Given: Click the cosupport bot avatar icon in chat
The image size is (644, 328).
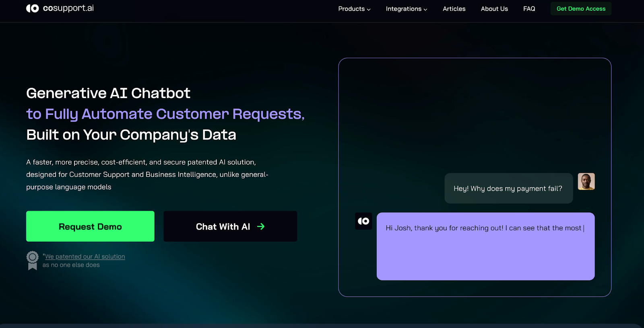Looking at the screenshot, I should (363, 221).
